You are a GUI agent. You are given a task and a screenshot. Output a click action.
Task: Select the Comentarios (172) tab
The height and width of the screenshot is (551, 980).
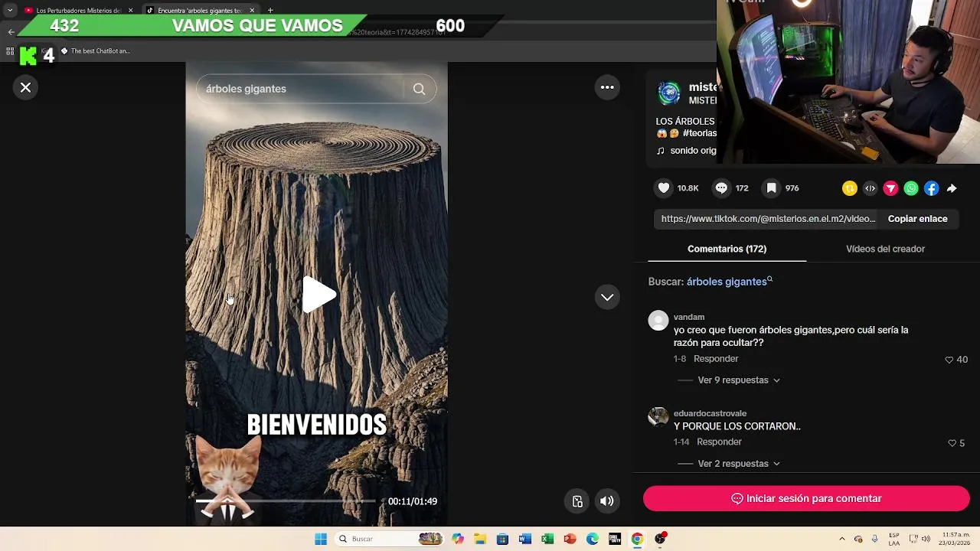[727, 249]
